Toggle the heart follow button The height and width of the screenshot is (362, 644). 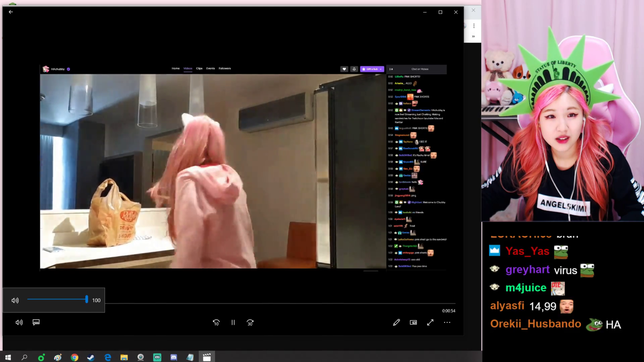point(344,69)
